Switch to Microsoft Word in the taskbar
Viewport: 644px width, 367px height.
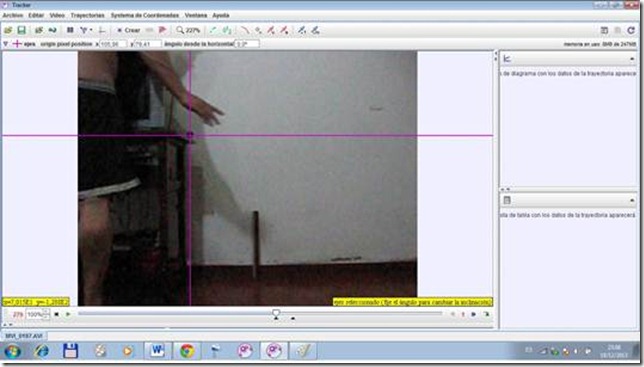pyautogui.click(x=157, y=351)
